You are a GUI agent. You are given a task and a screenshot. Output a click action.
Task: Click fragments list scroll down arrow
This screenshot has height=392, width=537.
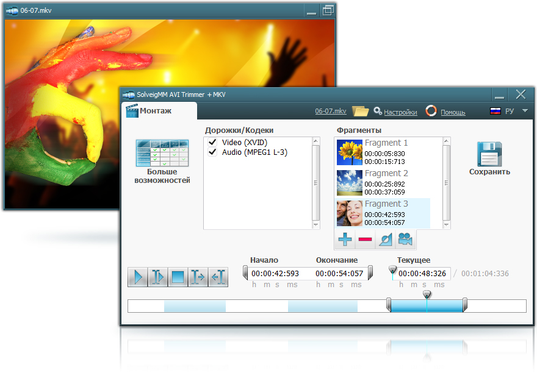(x=446, y=225)
